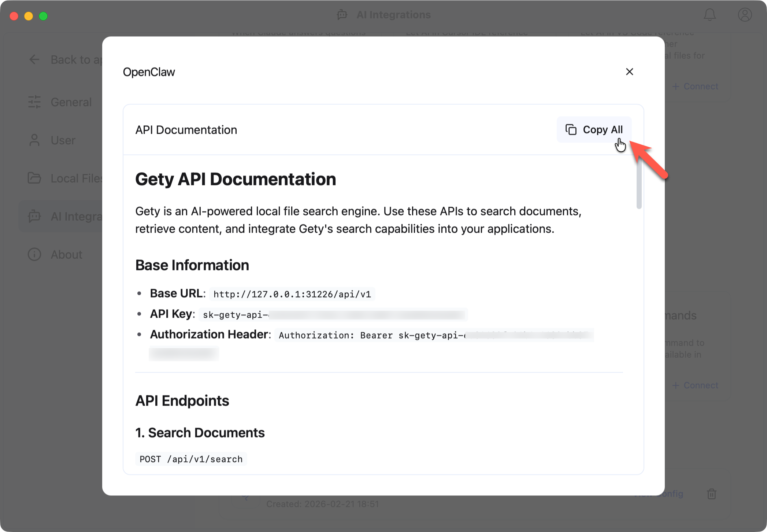
Task: Select the AI Integrations chat bubble icon
Action: [34, 216]
